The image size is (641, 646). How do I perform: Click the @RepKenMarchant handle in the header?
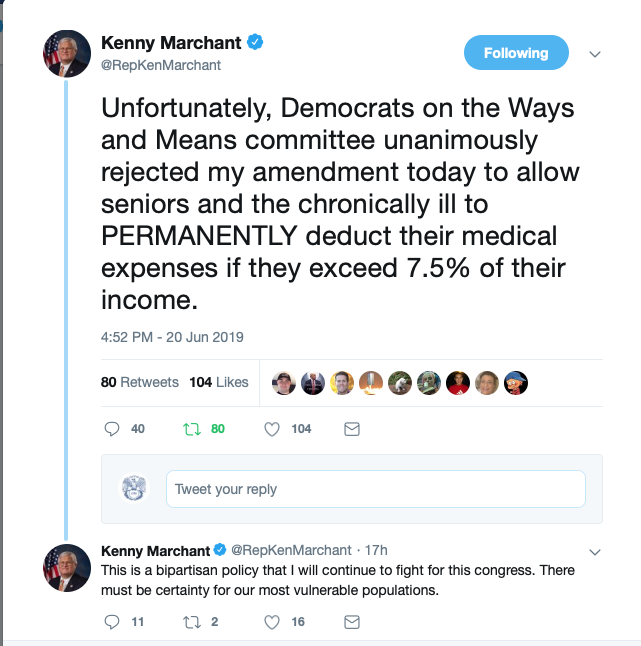pos(161,65)
